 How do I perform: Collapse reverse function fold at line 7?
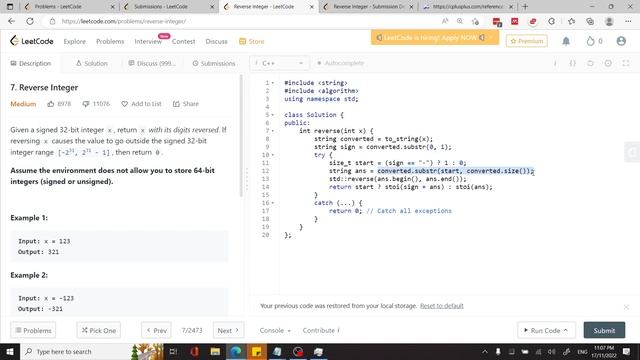tap(273, 131)
